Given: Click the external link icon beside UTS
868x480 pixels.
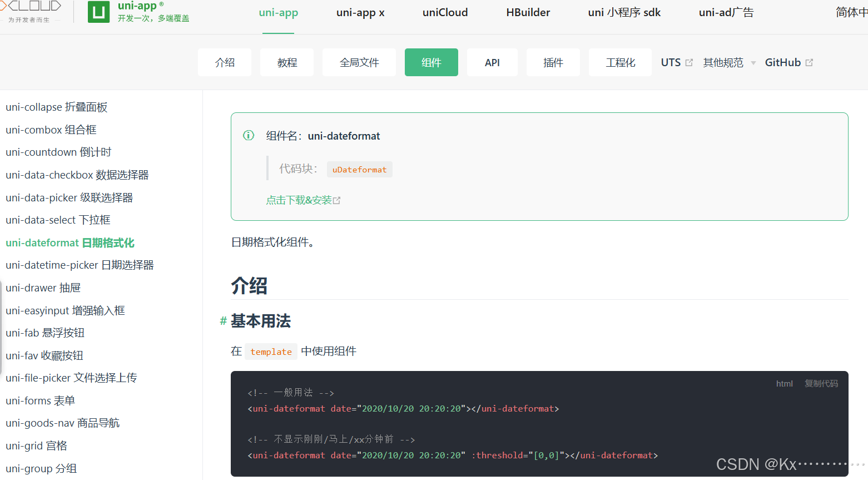Looking at the screenshot, I should click(x=689, y=62).
